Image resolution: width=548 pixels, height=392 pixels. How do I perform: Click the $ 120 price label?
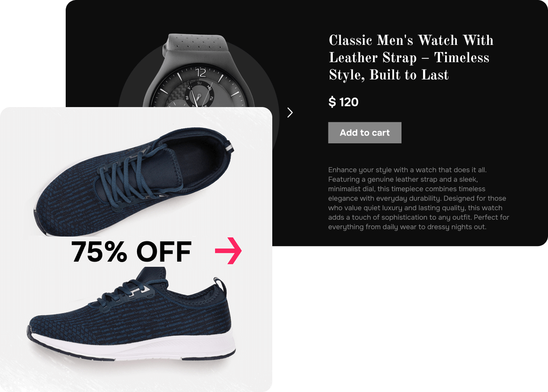click(x=344, y=102)
